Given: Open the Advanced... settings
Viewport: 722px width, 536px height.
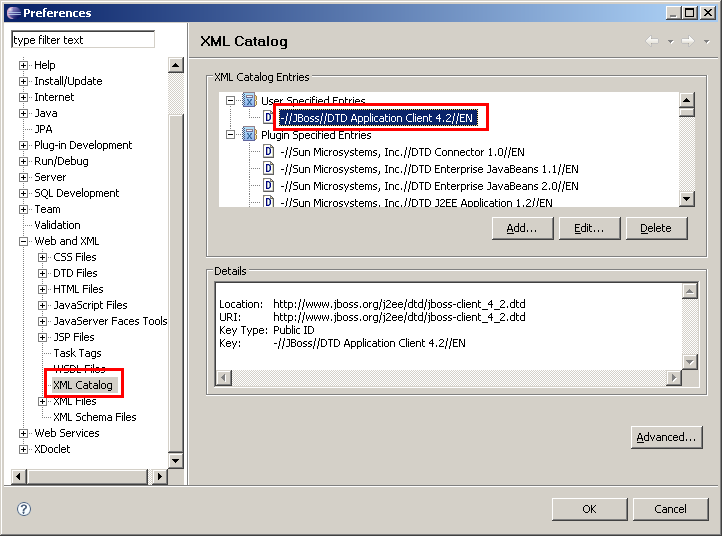Looking at the screenshot, I should click(666, 437).
